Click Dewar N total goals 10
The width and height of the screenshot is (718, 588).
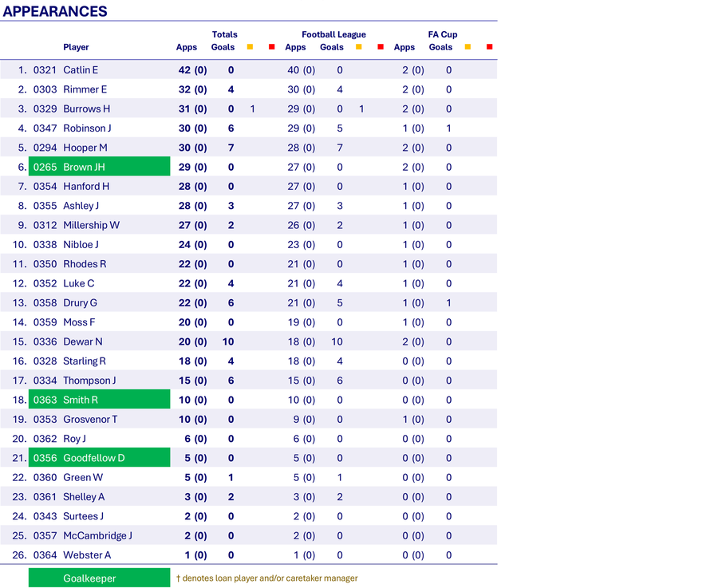[x=228, y=341]
